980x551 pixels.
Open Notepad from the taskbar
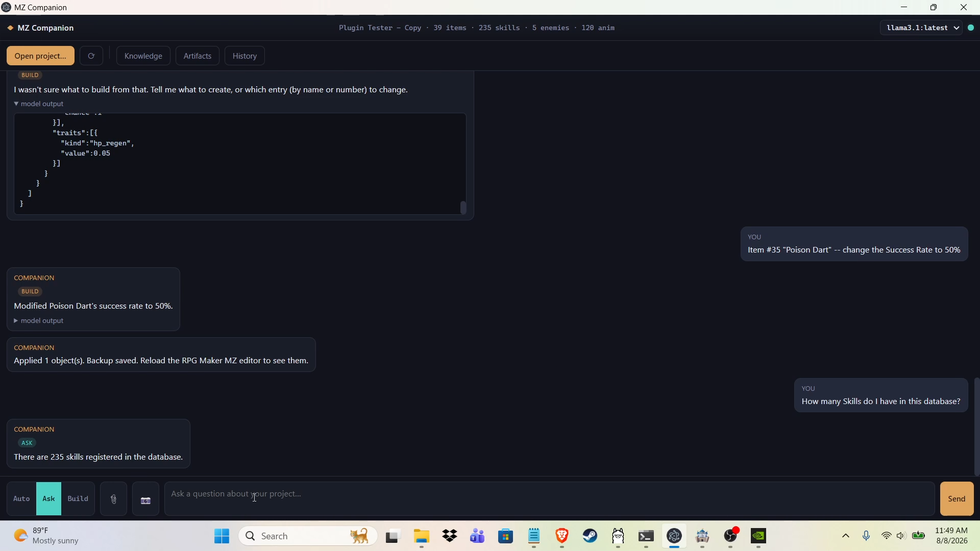534,536
